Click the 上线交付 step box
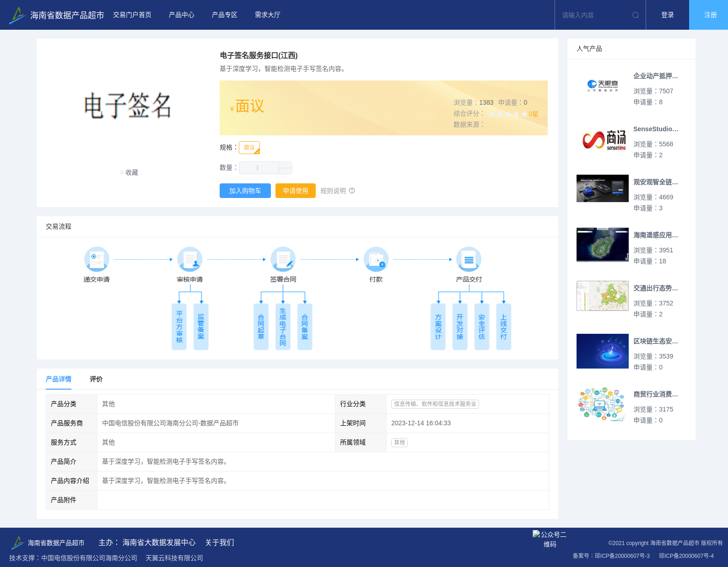The height and width of the screenshot is (567, 728). (503, 327)
